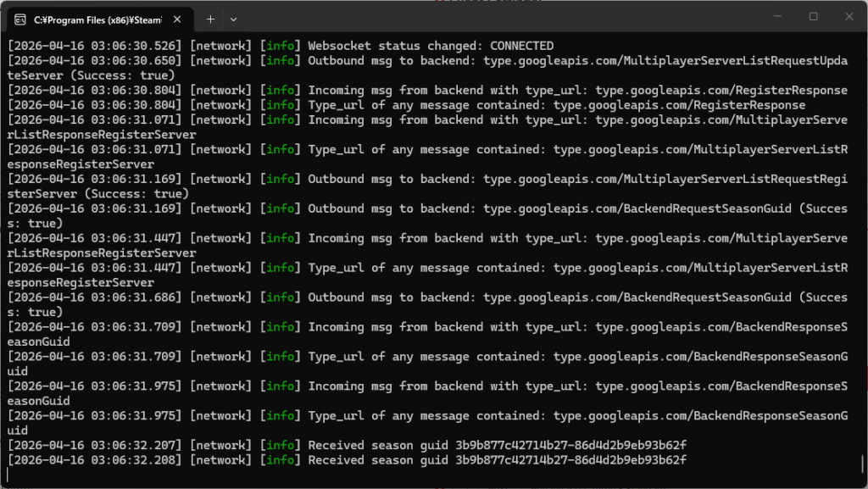Open a new tab with the plus button
The image size is (868, 489).
210,19
